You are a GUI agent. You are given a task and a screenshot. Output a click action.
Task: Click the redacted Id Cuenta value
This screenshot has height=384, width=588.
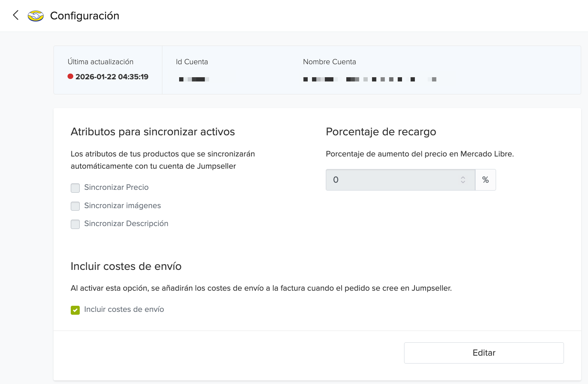tap(194, 79)
